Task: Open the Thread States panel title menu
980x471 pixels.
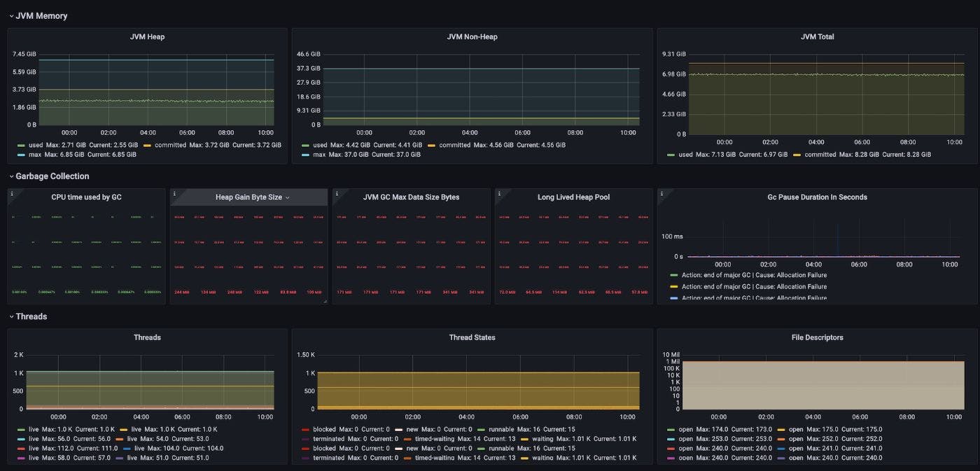Action: coord(472,337)
